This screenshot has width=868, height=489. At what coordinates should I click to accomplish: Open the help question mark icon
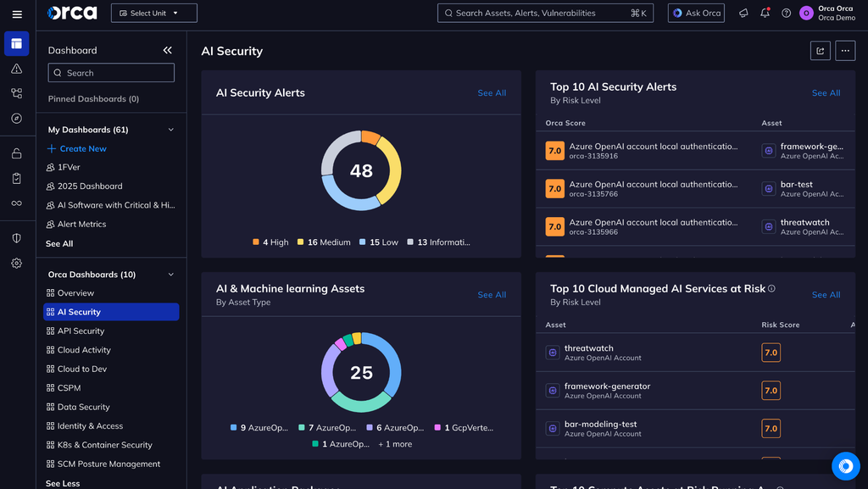(x=786, y=13)
